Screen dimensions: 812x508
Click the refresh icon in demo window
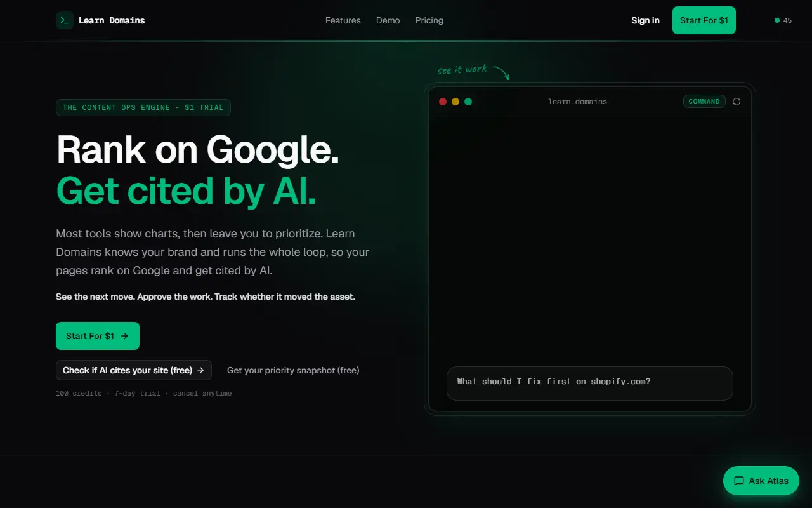click(737, 102)
